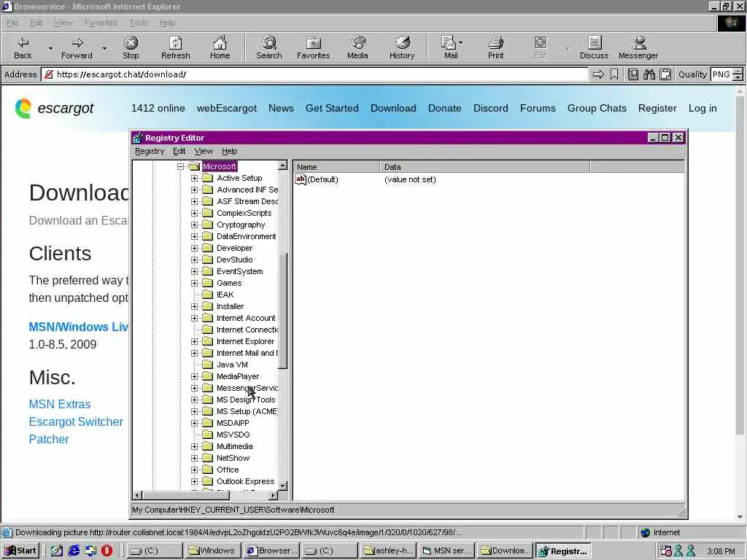Print the page with Print icon
The height and width of the screenshot is (560, 747).
click(x=495, y=47)
